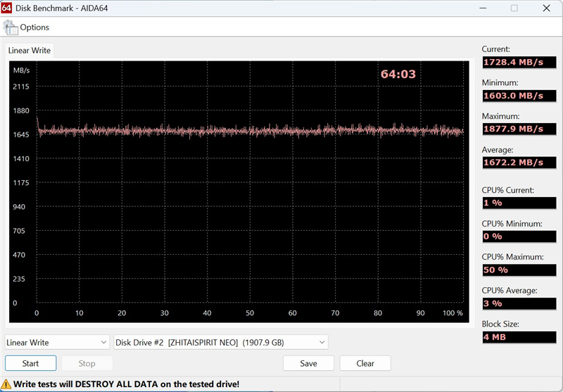Click the Average 1672.2 MB/s field
The width and height of the screenshot is (563, 392).
pos(514,163)
